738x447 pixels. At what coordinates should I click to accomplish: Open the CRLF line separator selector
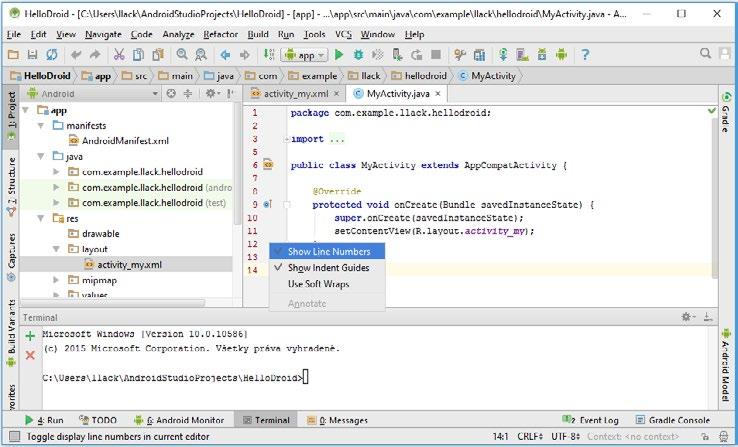point(530,437)
